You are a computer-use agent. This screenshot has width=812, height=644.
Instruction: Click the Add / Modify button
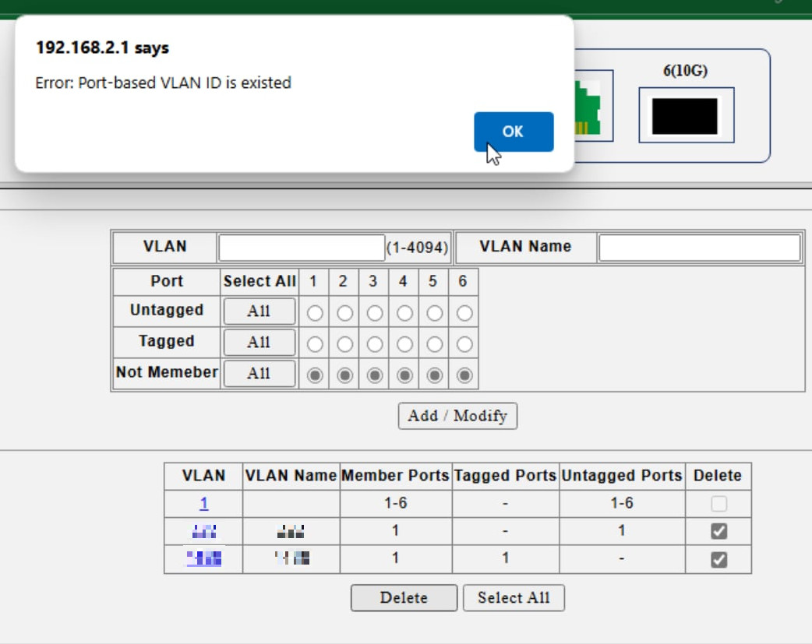tap(457, 416)
